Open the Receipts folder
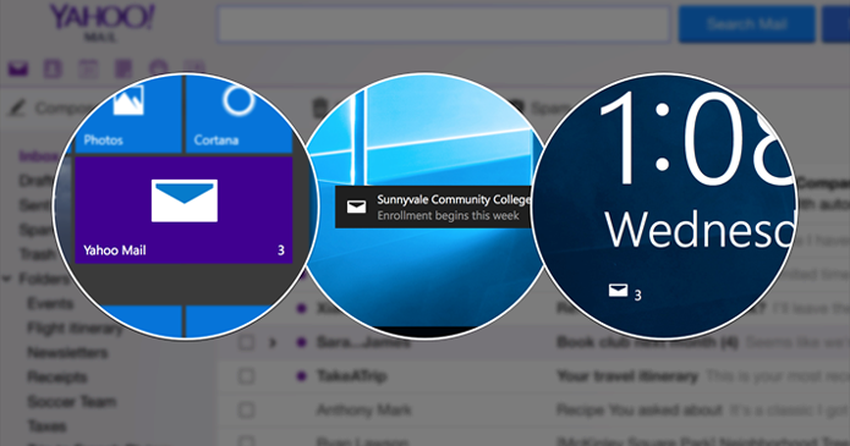Viewport: 850px width, 446px height. 57,377
